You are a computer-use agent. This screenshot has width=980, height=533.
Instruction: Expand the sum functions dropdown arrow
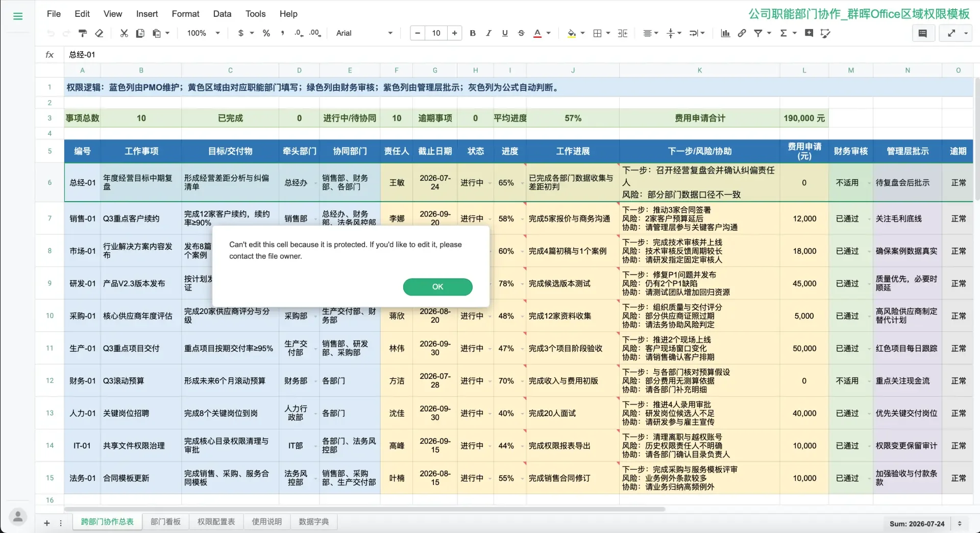tap(795, 33)
